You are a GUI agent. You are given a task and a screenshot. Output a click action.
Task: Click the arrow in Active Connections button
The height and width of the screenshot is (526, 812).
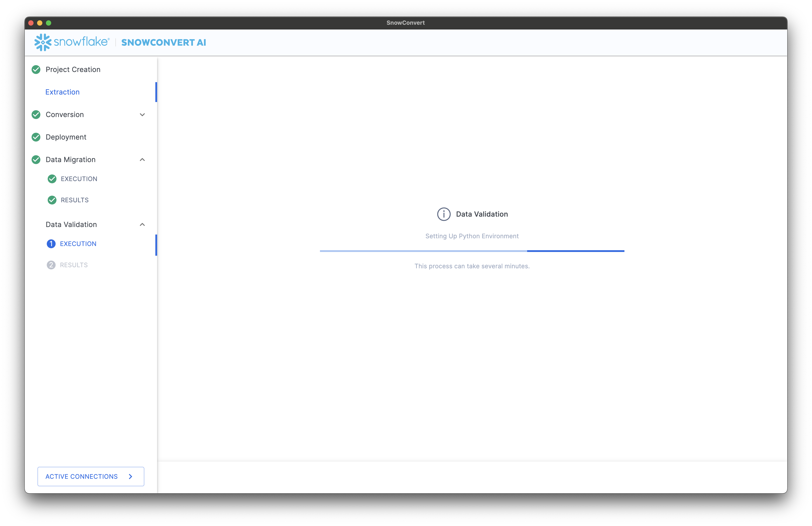[x=131, y=477]
